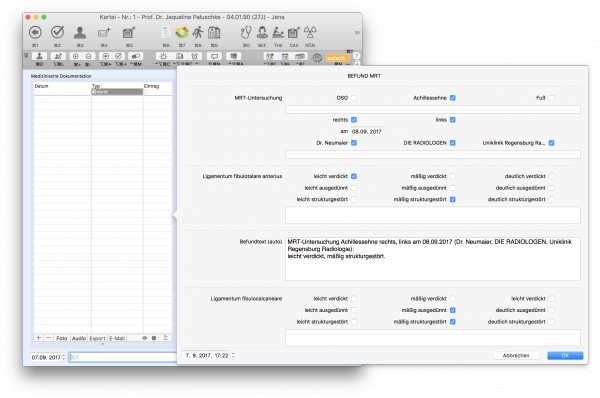Uncheck mäßig ausgedünnt under Ligamentum fibulocalcaneare

(x=453, y=310)
